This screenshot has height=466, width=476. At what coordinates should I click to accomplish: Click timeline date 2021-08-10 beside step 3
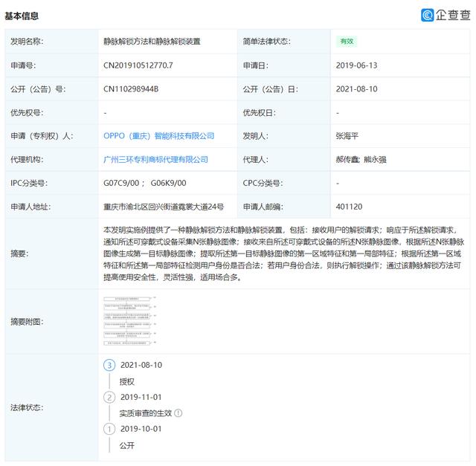click(141, 365)
